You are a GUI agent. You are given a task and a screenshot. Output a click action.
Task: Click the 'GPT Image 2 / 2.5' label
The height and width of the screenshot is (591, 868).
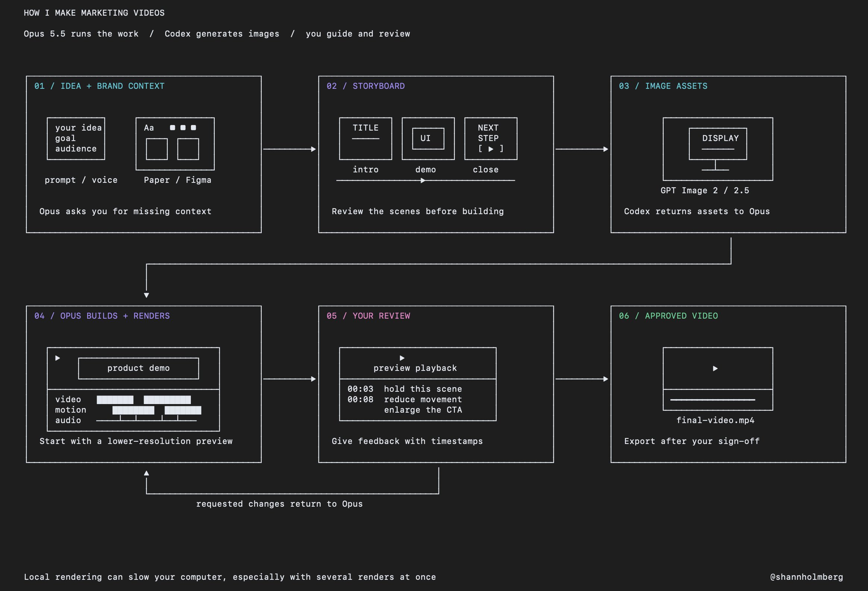pos(705,191)
